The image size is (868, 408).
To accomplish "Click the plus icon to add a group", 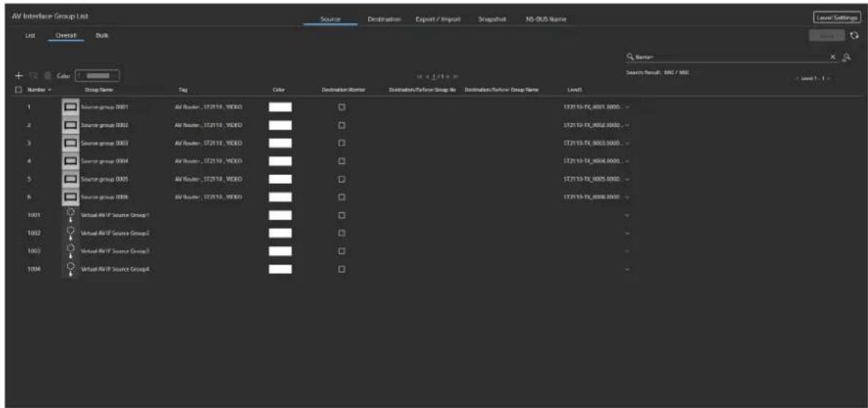I will pos(18,75).
